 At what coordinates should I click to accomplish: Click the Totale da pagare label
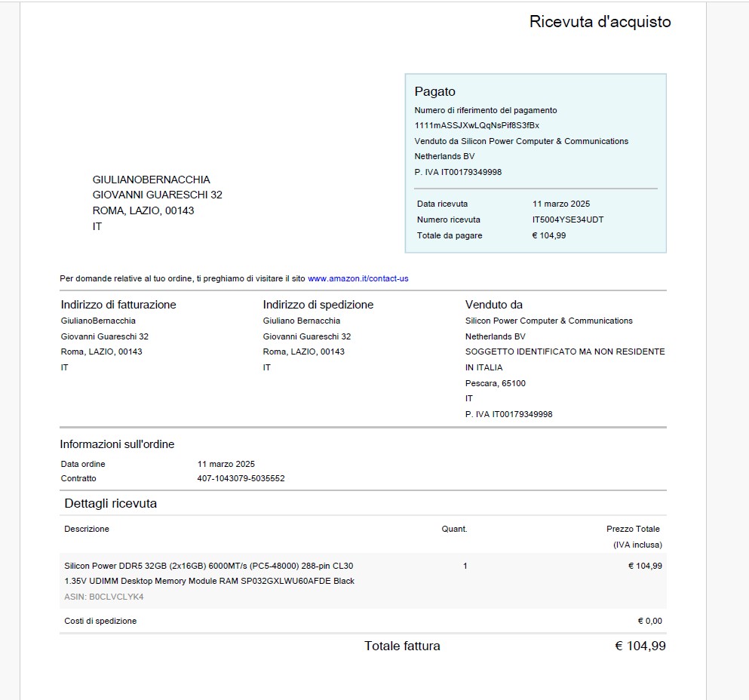pos(450,235)
